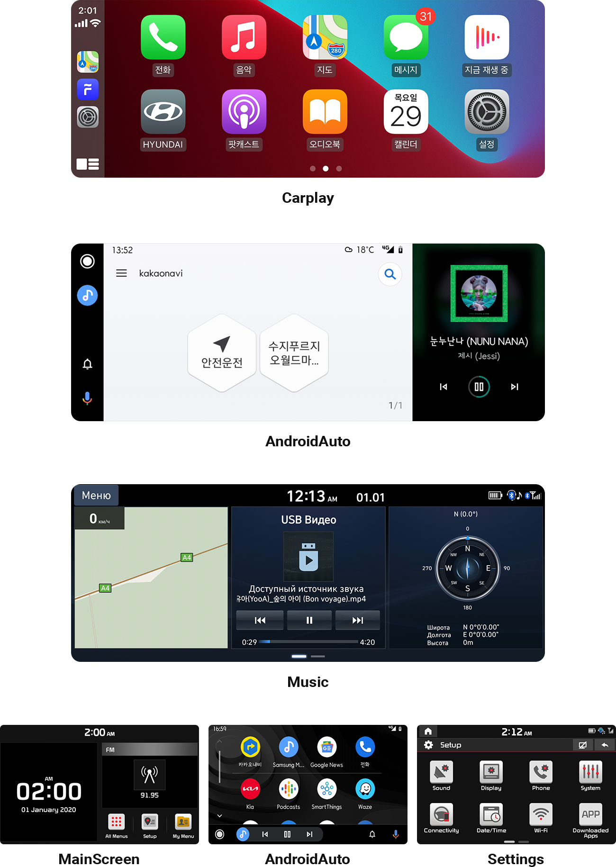
Task: Open the Phone app in CarPlay
Action: [163, 37]
